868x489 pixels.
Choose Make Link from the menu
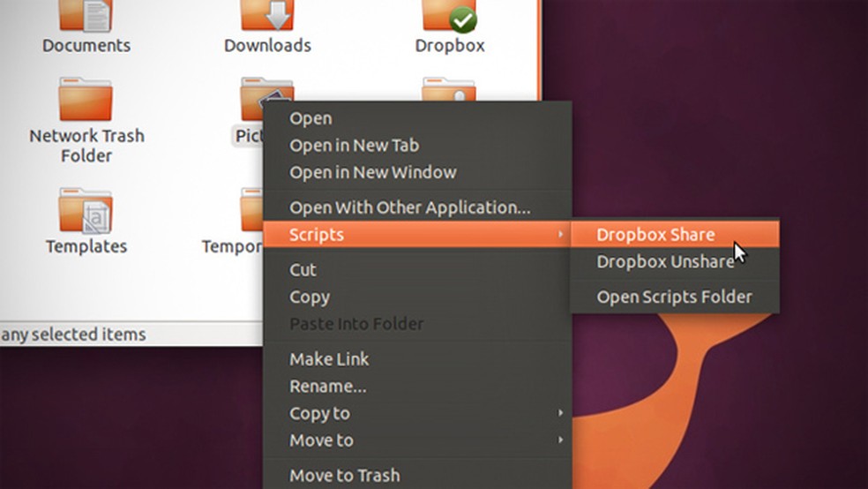[x=417, y=359]
